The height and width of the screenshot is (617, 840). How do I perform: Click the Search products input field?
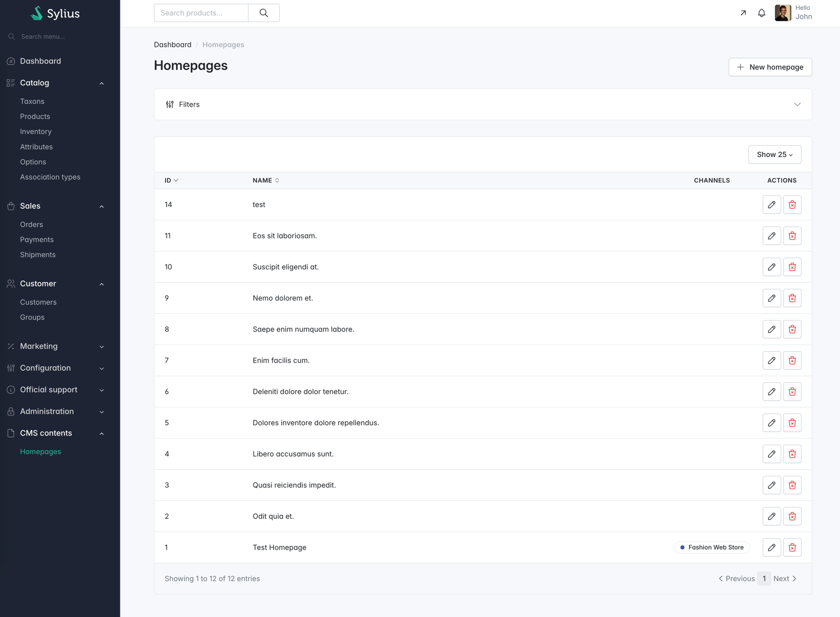coord(201,13)
